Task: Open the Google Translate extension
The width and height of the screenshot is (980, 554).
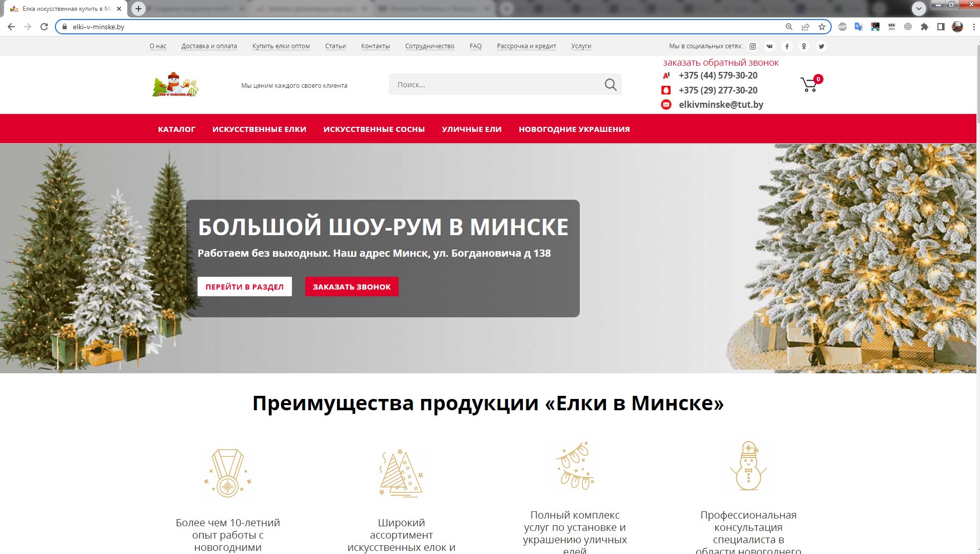Action: [858, 27]
